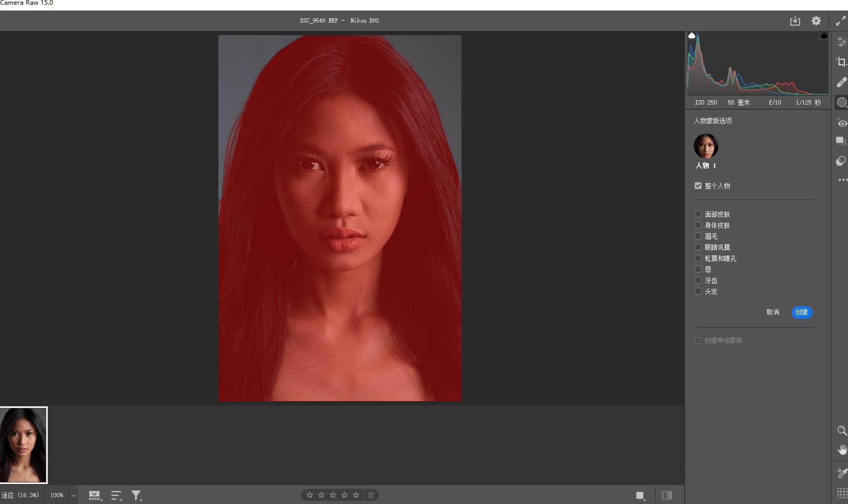Select the Healing tool bandage icon
Screen dimensions: 848x504
point(841,82)
